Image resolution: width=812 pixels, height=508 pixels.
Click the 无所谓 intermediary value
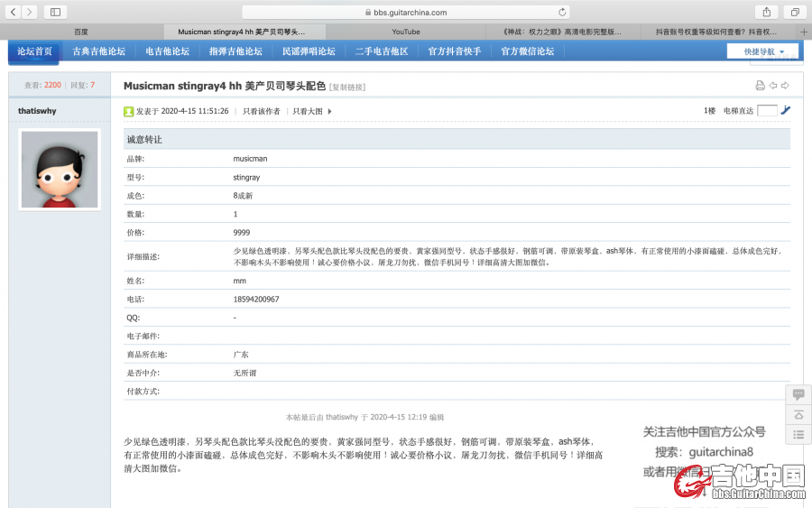tap(245, 373)
